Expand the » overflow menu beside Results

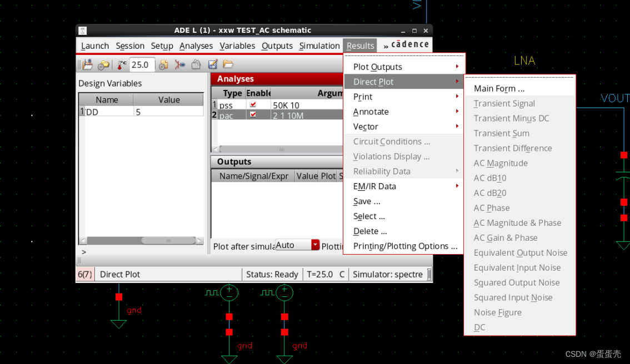(386, 46)
